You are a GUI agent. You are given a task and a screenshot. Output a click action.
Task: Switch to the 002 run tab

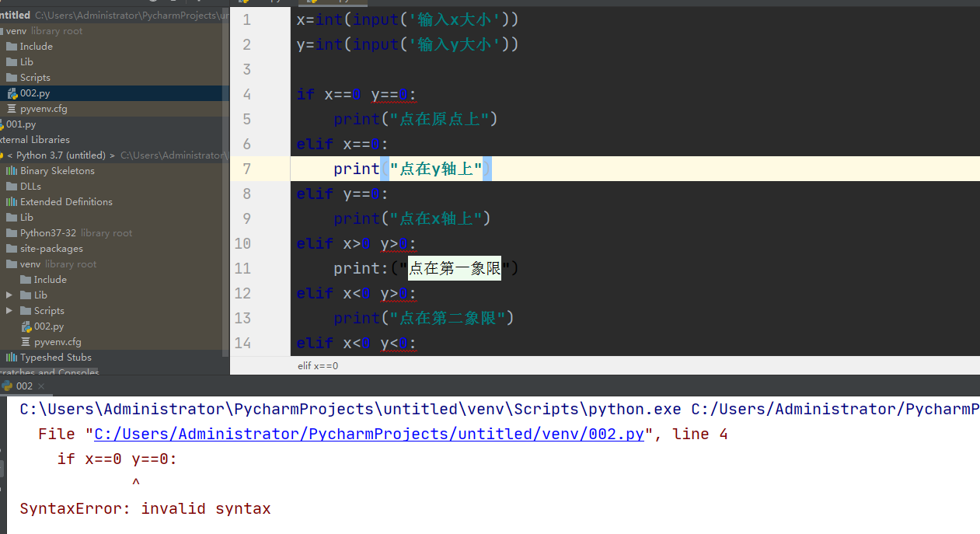[24, 386]
